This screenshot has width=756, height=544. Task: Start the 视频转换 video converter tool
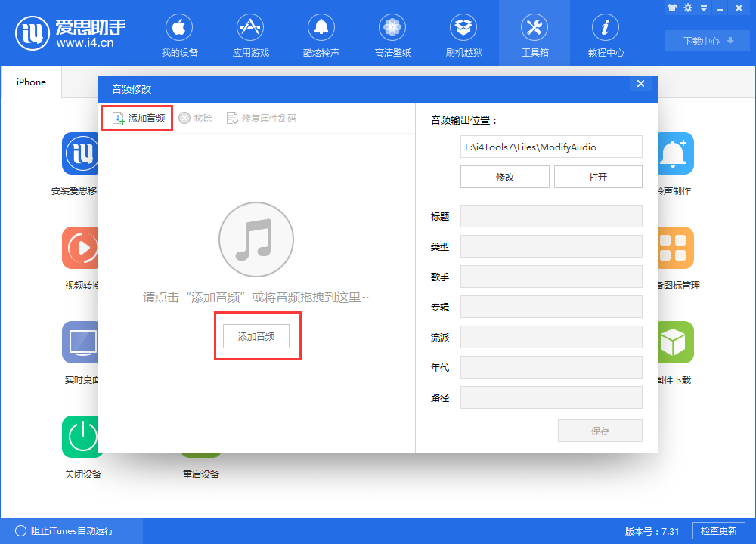point(81,248)
